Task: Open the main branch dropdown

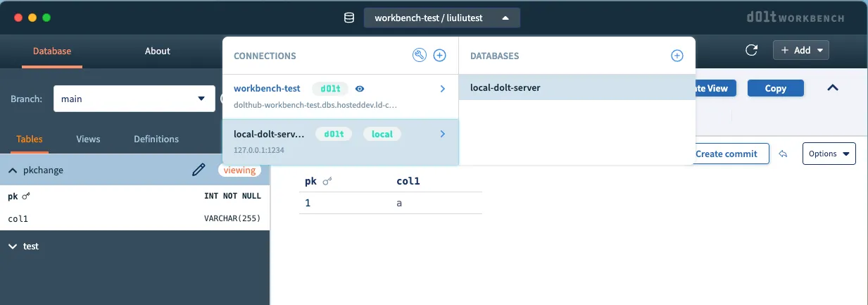Action: pyautogui.click(x=134, y=99)
